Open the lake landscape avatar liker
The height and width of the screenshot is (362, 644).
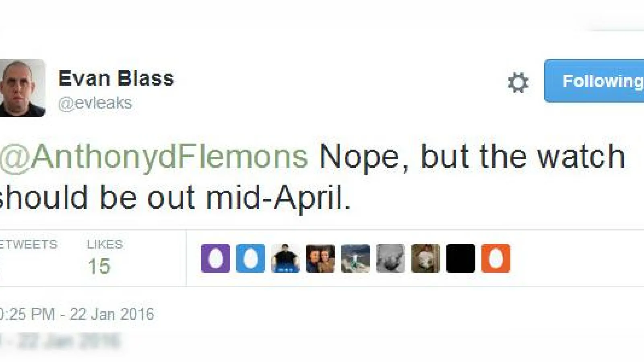pyautogui.click(x=356, y=258)
